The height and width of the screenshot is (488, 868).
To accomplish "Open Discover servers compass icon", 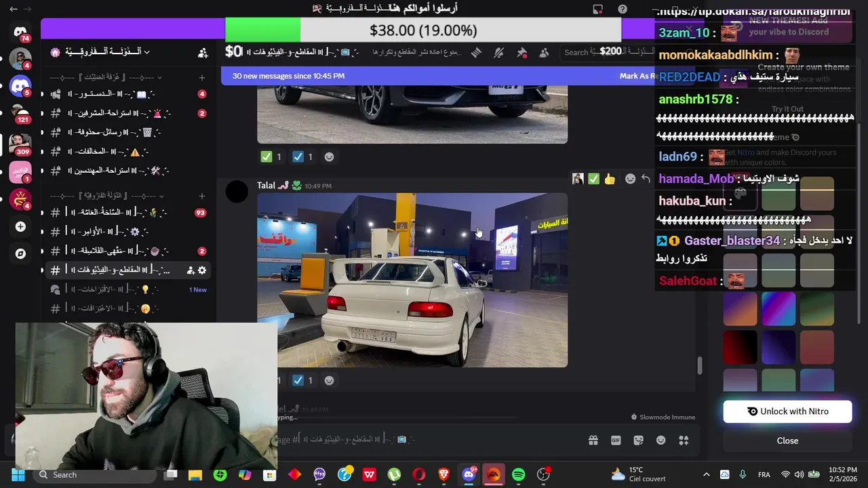I will click(x=20, y=253).
